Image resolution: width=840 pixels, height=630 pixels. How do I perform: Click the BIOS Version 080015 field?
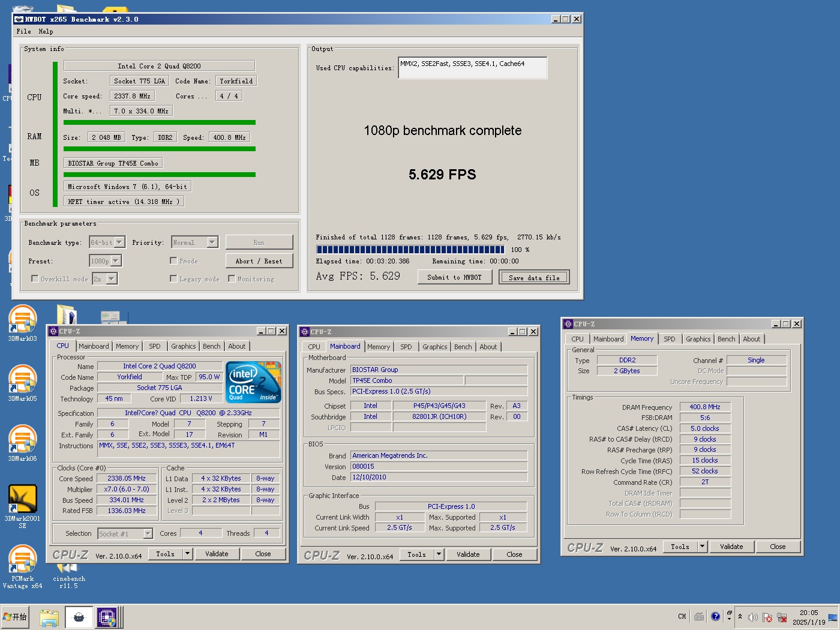pos(439,466)
